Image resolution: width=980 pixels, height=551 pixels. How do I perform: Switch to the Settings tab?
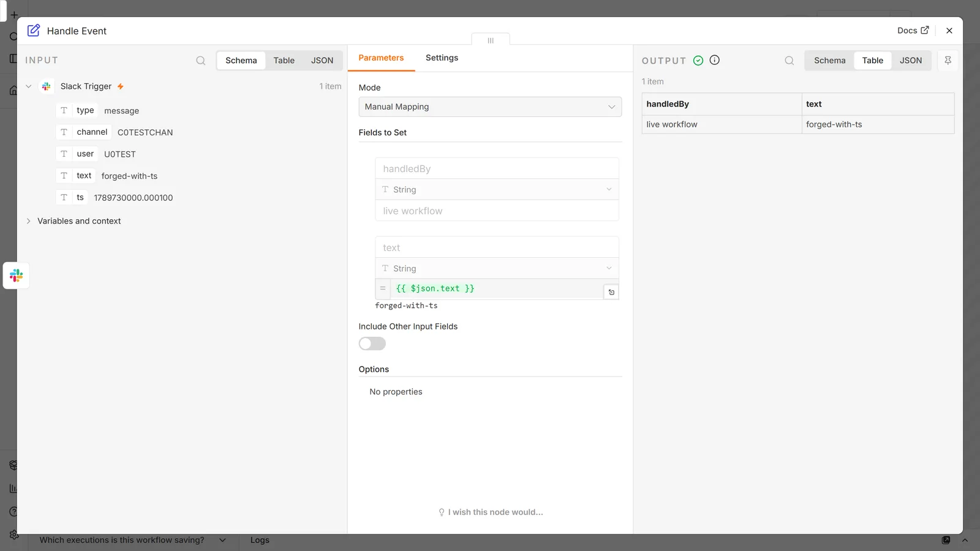click(442, 58)
